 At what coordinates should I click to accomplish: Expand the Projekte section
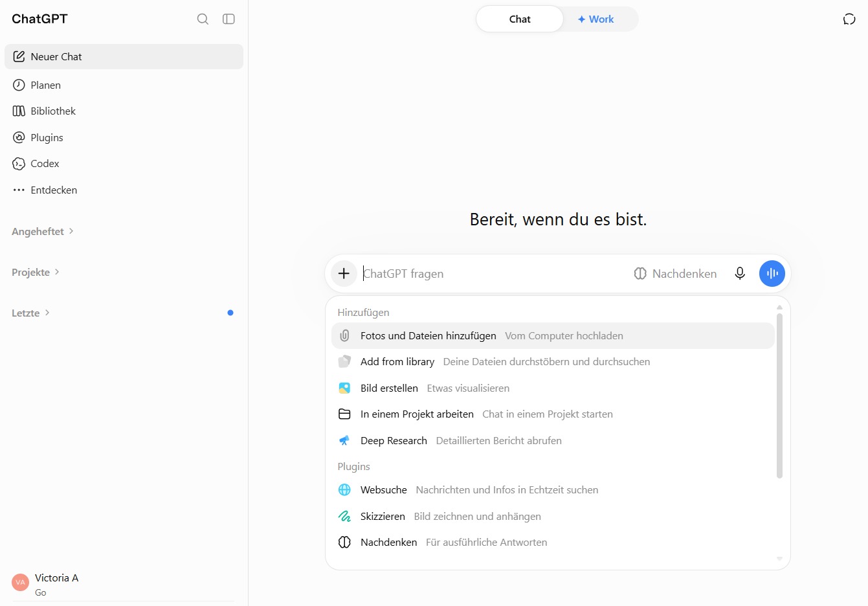36,272
